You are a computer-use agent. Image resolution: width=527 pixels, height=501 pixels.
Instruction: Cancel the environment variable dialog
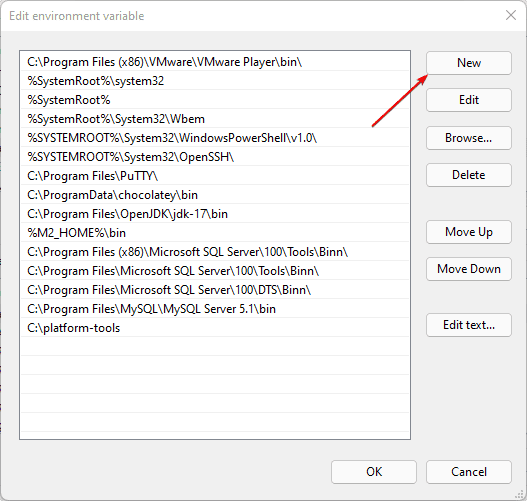pyautogui.click(x=469, y=472)
